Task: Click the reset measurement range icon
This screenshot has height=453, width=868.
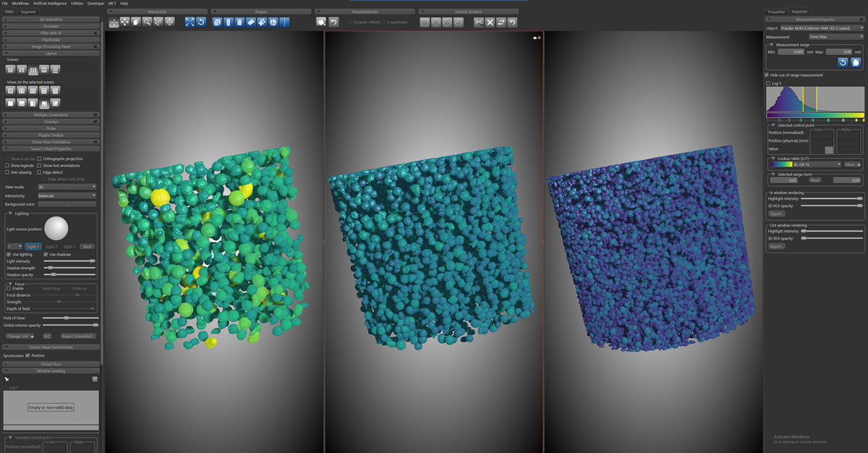Action: click(843, 63)
